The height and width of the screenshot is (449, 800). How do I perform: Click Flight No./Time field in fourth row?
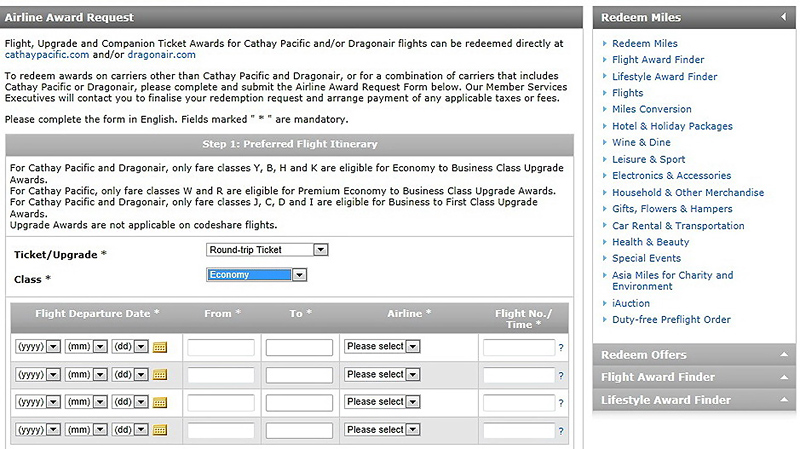tap(519, 431)
